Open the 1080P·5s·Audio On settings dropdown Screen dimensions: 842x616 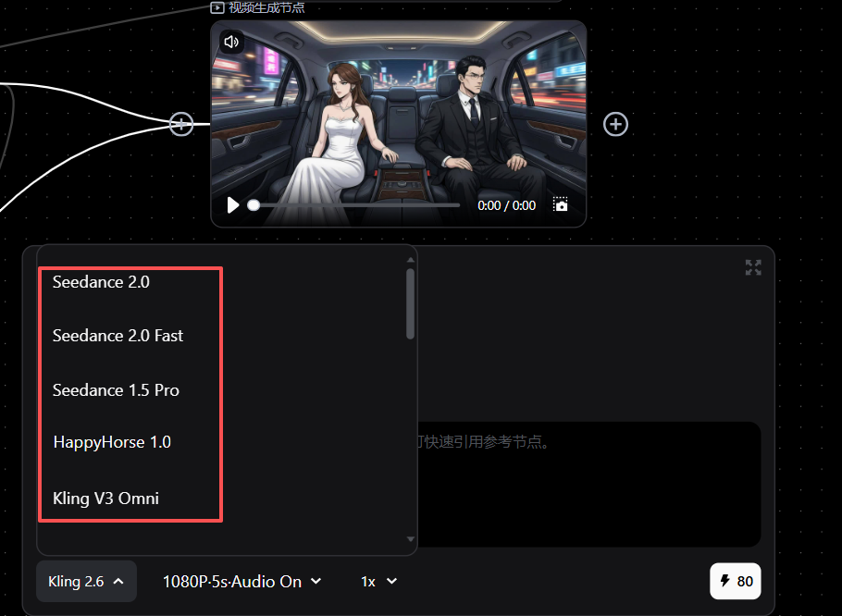coord(242,581)
